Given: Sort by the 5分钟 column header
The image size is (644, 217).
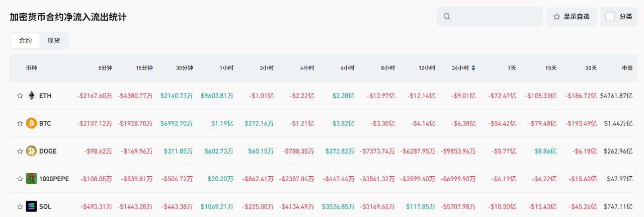Looking at the screenshot, I should [105, 68].
